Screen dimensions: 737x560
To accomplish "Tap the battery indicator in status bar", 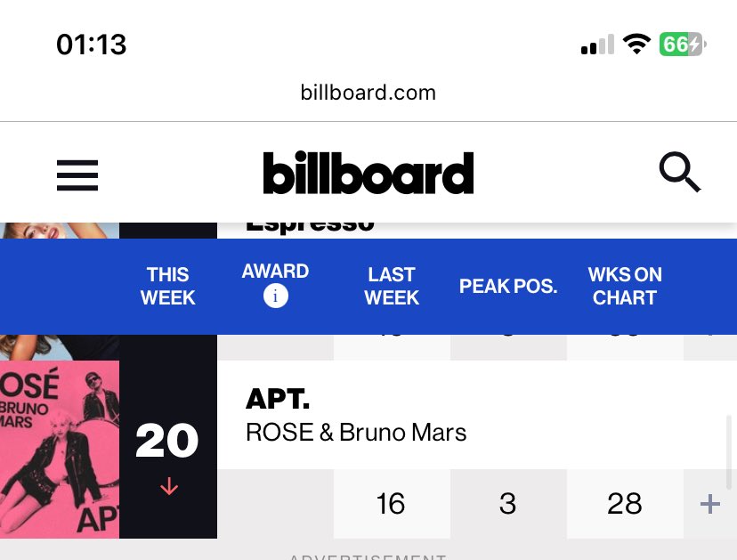I will tap(683, 45).
